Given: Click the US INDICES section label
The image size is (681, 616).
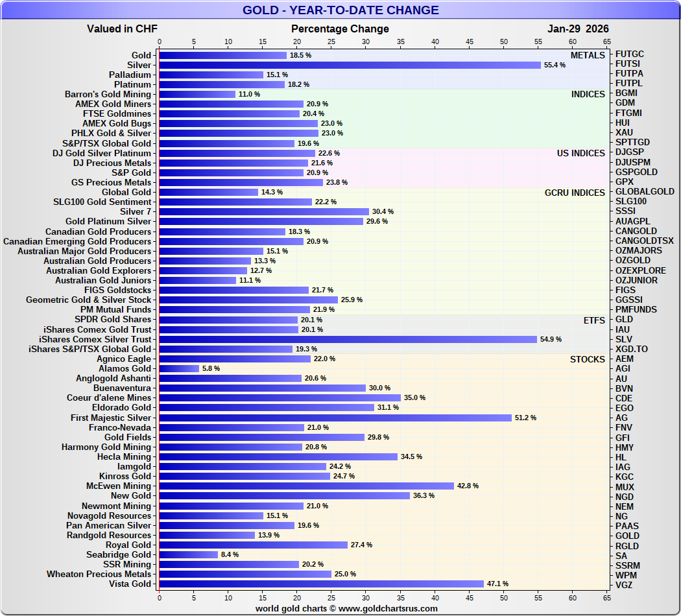Looking at the screenshot, I should click(x=580, y=153).
